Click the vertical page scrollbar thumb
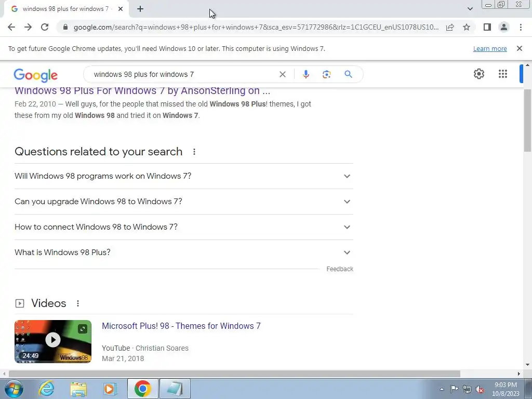This screenshot has width=532, height=399. (528, 121)
